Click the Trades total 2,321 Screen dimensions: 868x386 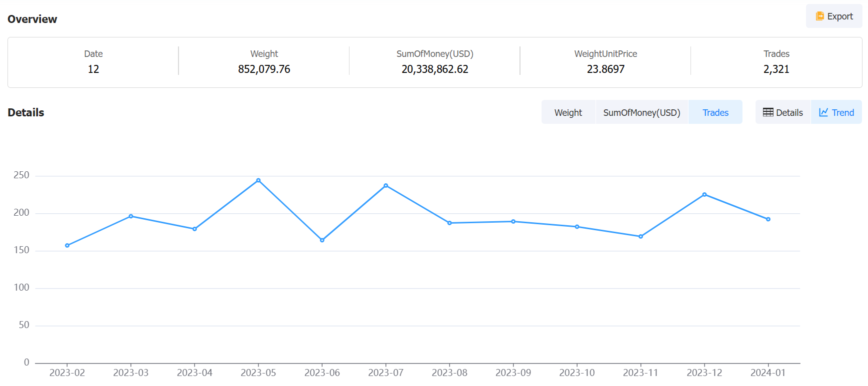click(x=776, y=69)
